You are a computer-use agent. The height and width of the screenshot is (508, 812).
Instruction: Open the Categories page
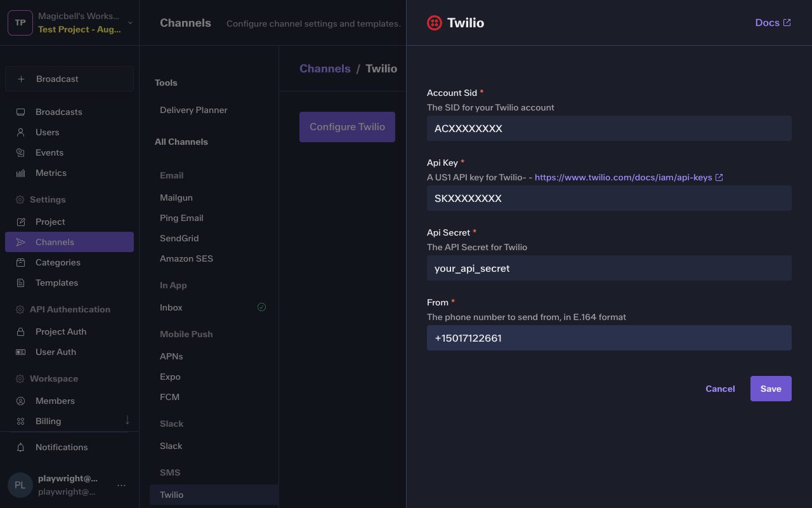coord(69,262)
